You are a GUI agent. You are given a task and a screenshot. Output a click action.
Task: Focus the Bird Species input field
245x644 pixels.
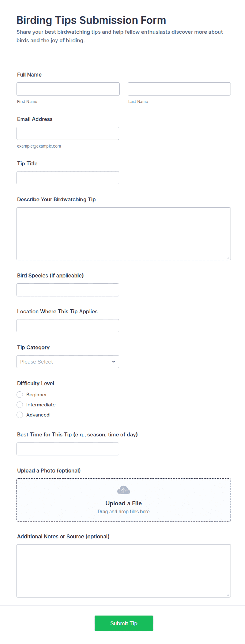[x=68, y=290]
